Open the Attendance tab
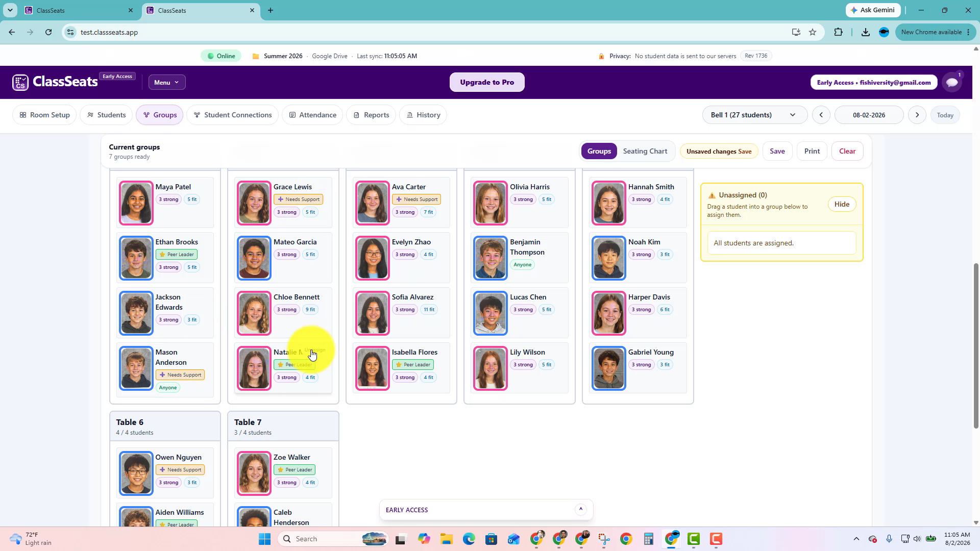980x551 pixels. (312, 115)
